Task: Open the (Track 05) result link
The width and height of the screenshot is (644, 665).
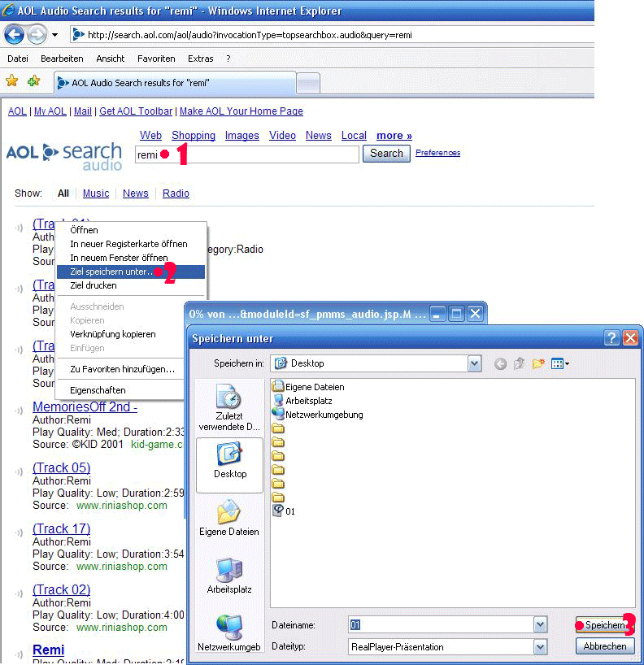Action: click(x=62, y=467)
